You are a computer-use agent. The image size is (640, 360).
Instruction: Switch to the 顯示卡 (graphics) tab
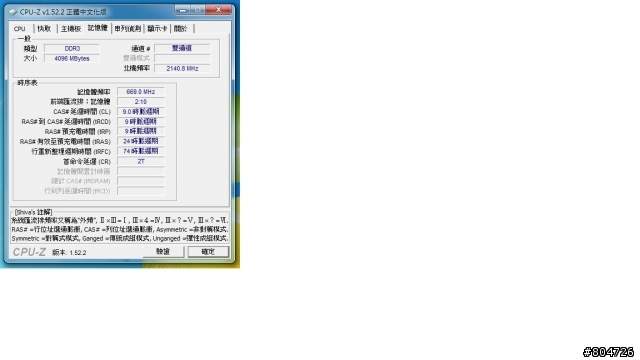[157, 29]
